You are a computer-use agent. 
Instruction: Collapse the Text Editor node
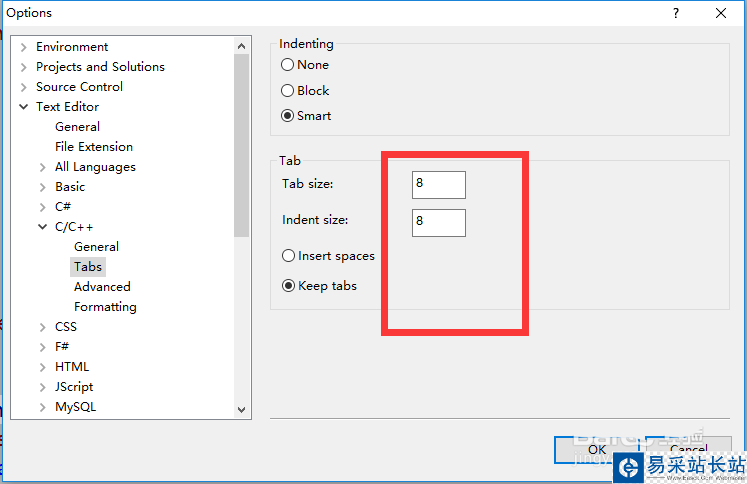[23, 107]
